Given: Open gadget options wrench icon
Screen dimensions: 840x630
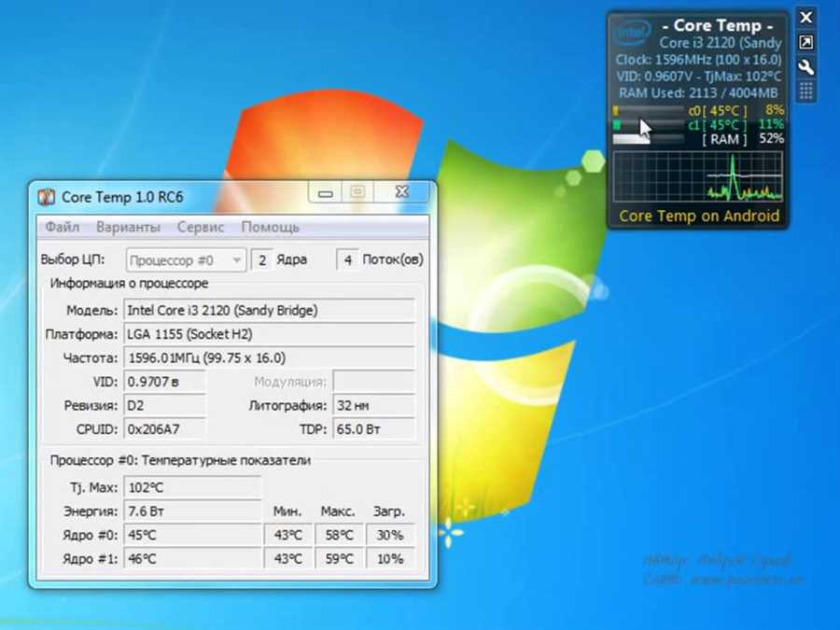Looking at the screenshot, I should click(805, 67).
